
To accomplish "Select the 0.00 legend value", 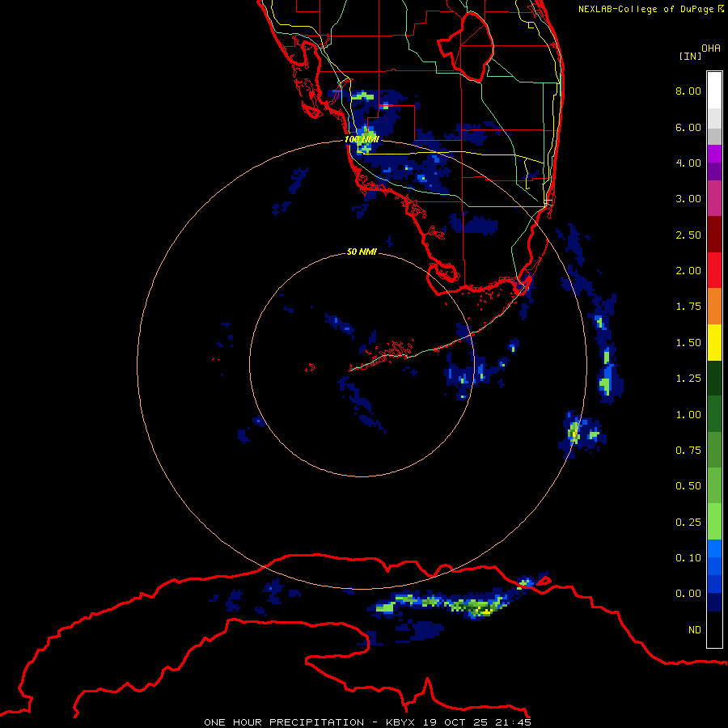I will pyautogui.click(x=688, y=594).
